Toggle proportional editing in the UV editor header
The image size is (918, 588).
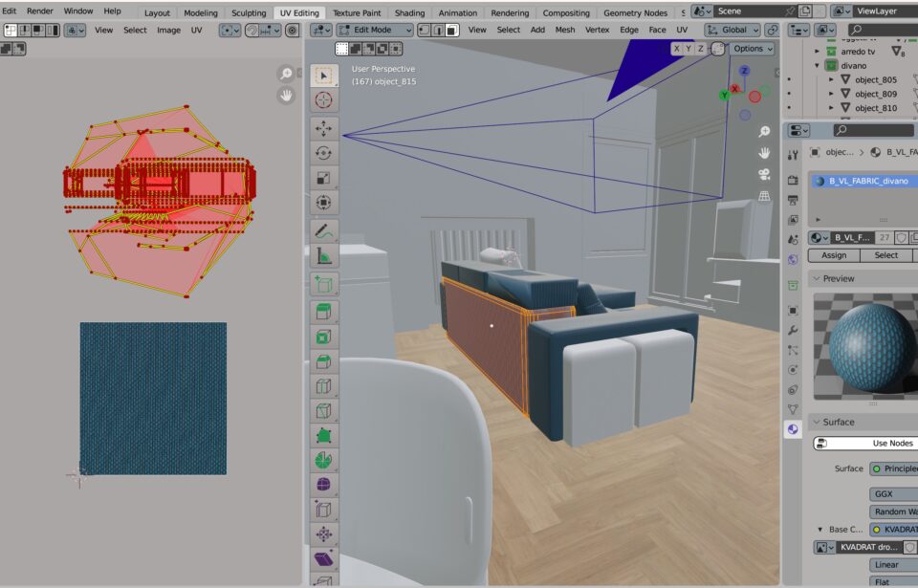point(292,30)
